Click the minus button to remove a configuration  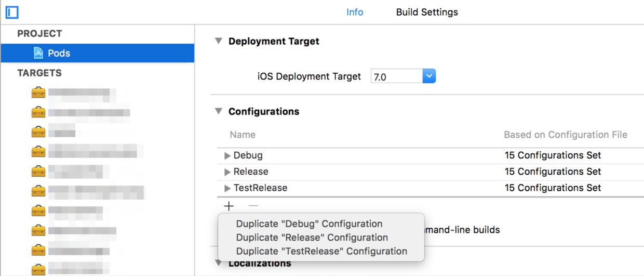[x=253, y=206]
